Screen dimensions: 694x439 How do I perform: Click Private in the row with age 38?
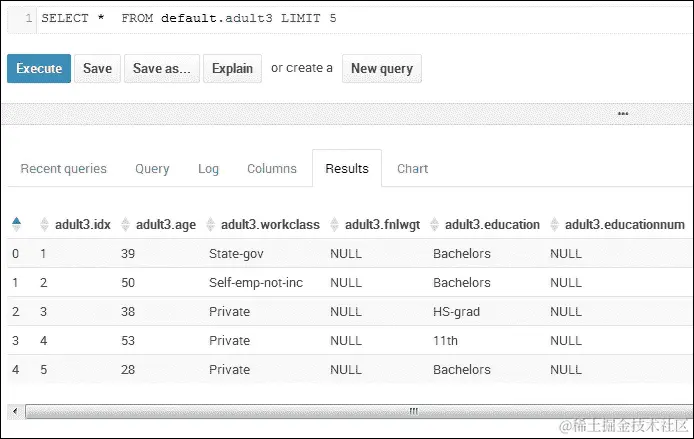229,312
